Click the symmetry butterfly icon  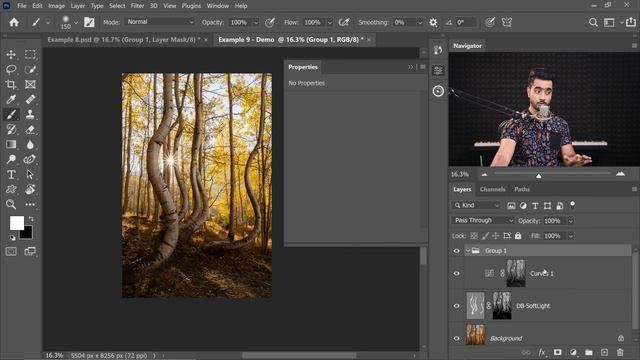(x=507, y=22)
